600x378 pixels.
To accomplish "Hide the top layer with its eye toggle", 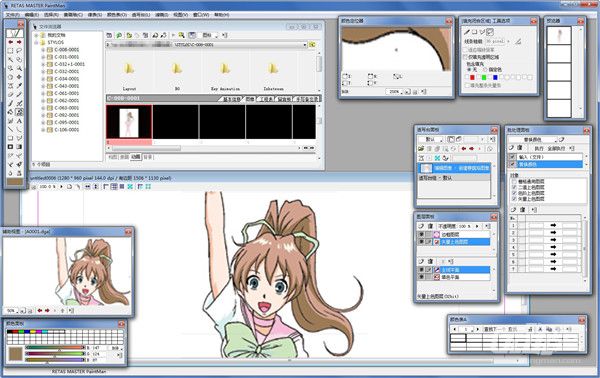I will point(422,235).
